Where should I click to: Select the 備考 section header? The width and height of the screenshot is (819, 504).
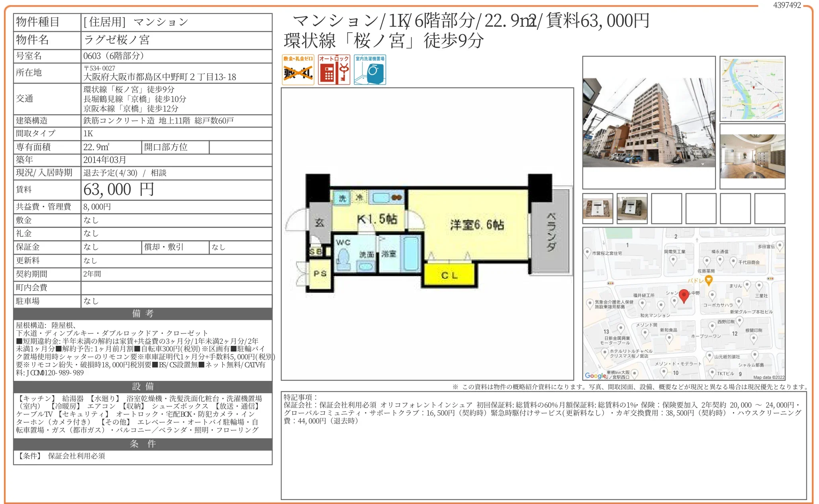tap(143, 314)
